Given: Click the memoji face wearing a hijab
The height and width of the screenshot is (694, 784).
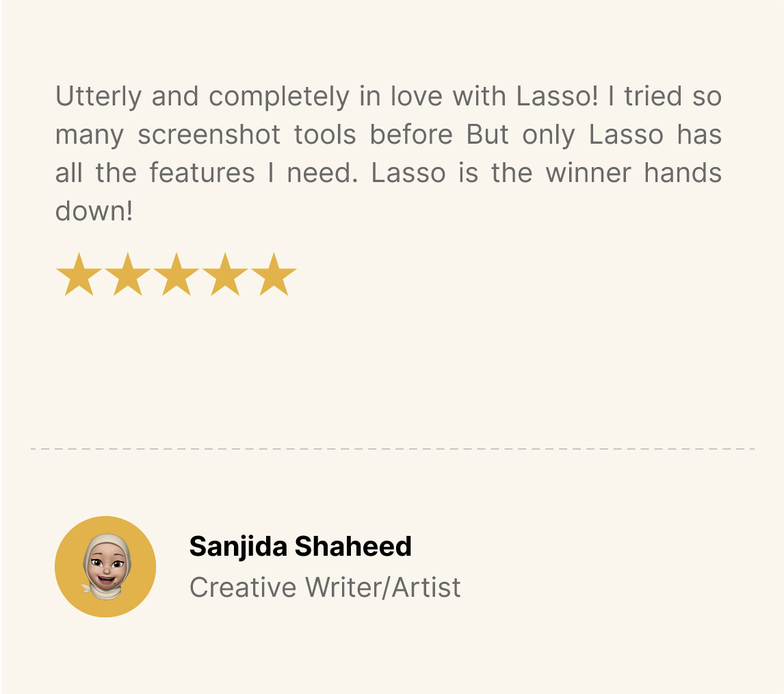Looking at the screenshot, I should coord(107,567).
